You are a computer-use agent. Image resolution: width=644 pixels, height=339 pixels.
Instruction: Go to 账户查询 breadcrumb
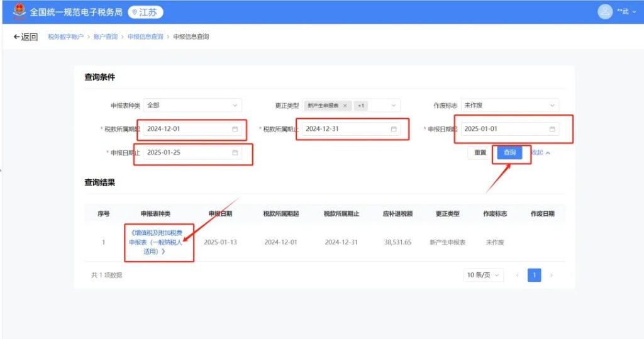[x=105, y=37]
